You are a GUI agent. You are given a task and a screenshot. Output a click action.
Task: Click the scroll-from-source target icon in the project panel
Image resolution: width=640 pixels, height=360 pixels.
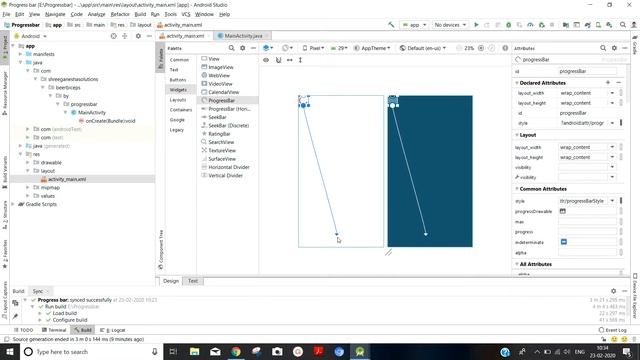(113, 36)
